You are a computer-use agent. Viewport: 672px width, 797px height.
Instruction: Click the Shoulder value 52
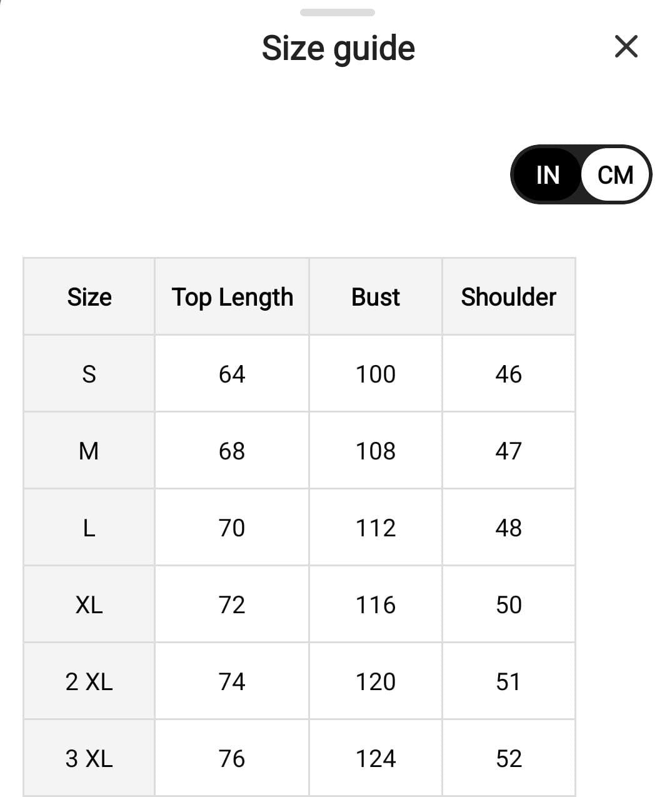[508, 758]
